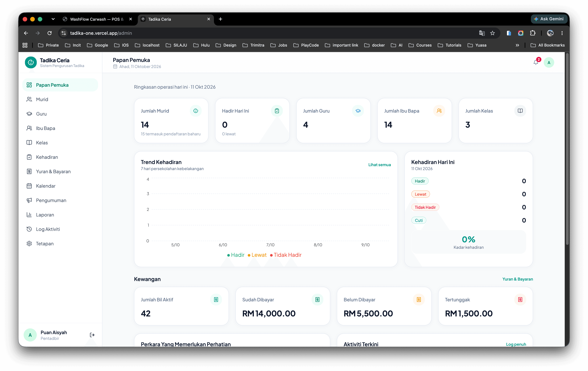Click the Log penuh link
This screenshot has height=371, width=588.
coord(516,344)
